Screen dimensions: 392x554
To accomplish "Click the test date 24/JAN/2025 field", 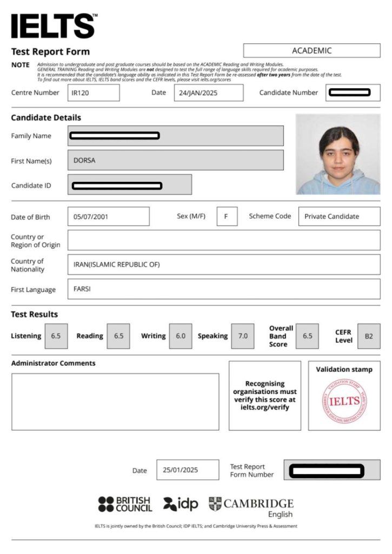I will [x=209, y=93].
